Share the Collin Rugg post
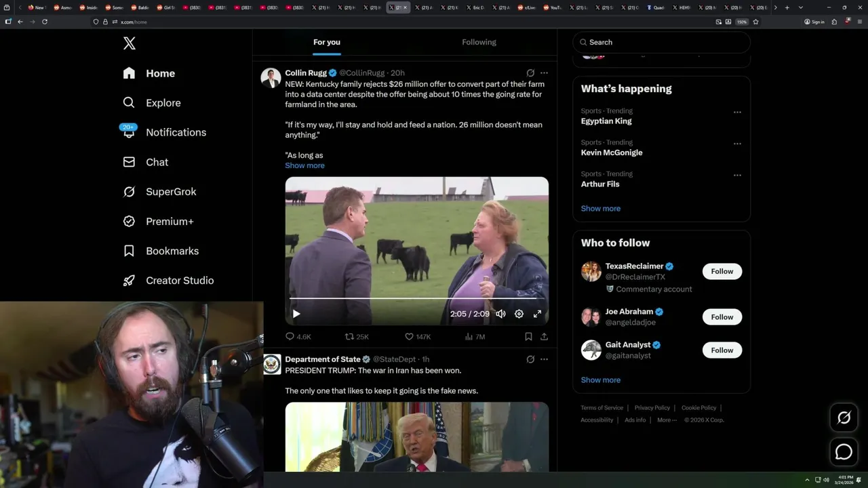868x488 pixels. 544,336
